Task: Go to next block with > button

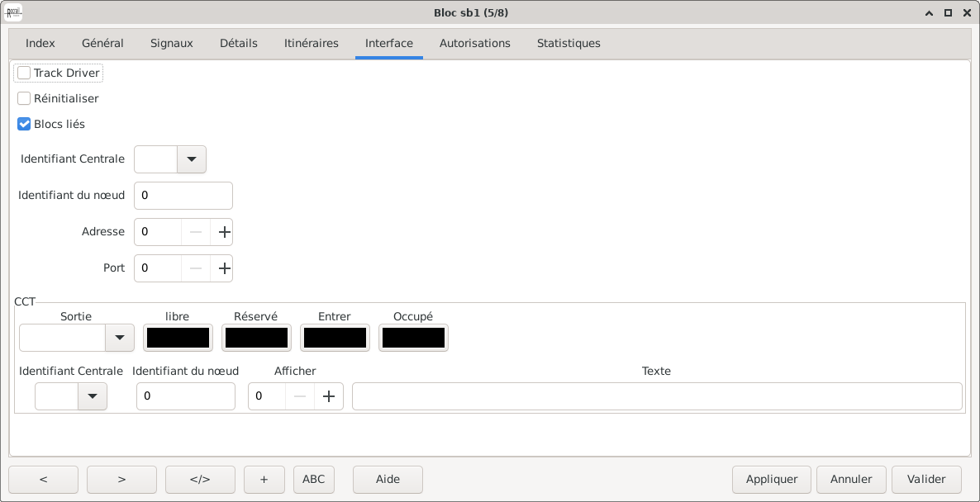Action: pyautogui.click(x=121, y=479)
